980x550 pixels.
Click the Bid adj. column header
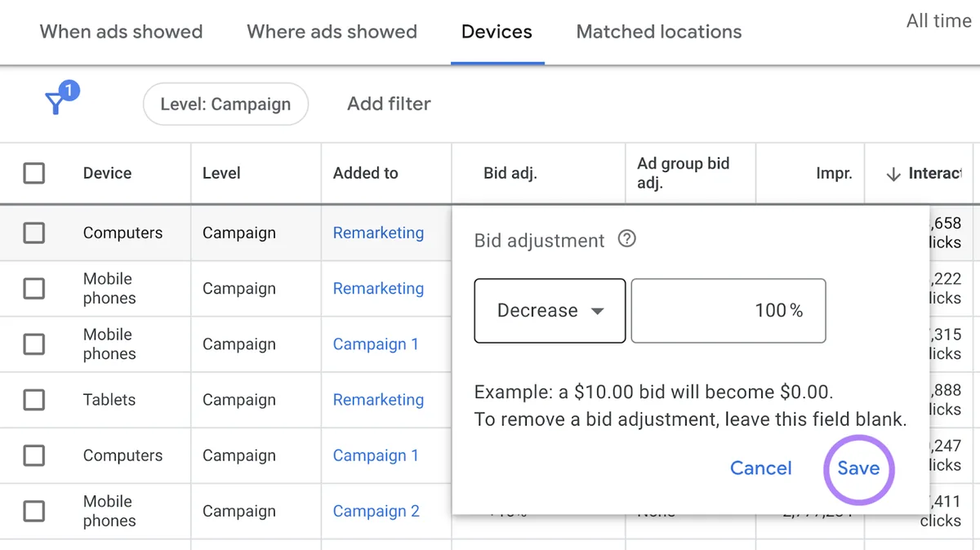[x=510, y=173]
